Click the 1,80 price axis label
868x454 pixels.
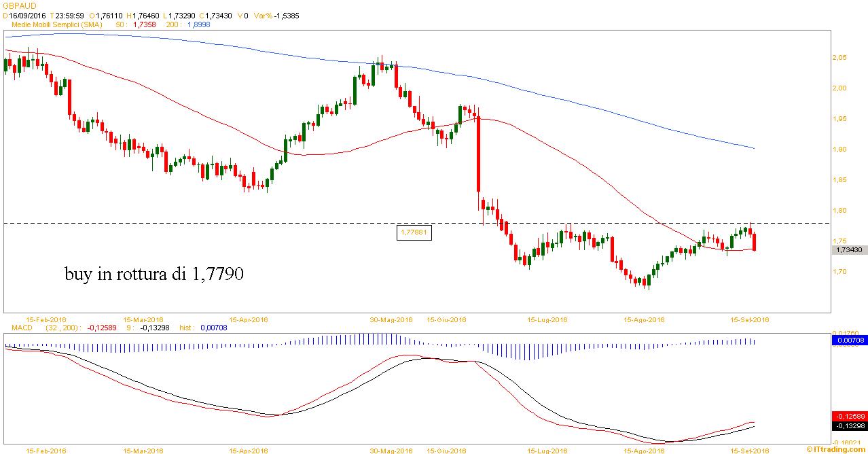tap(839, 211)
